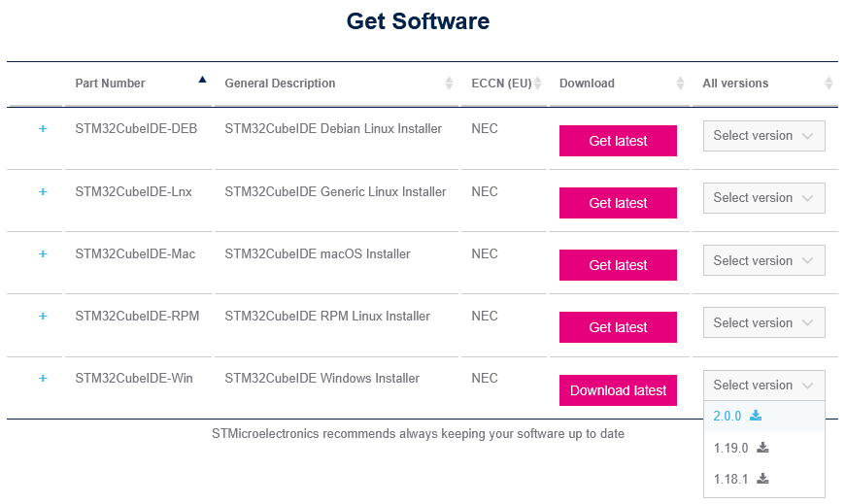Choose version 1.19.0 from the list
The image size is (846, 504).
tap(730, 448)
